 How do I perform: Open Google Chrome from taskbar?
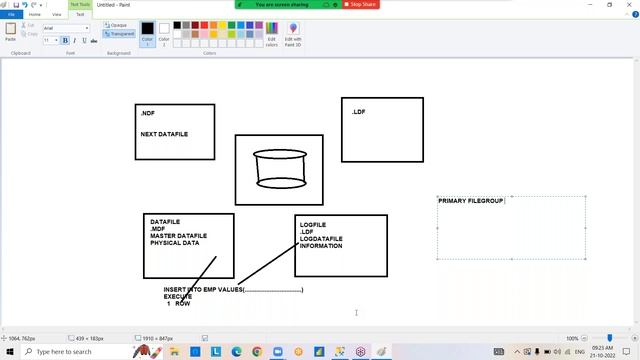[257, 351]
